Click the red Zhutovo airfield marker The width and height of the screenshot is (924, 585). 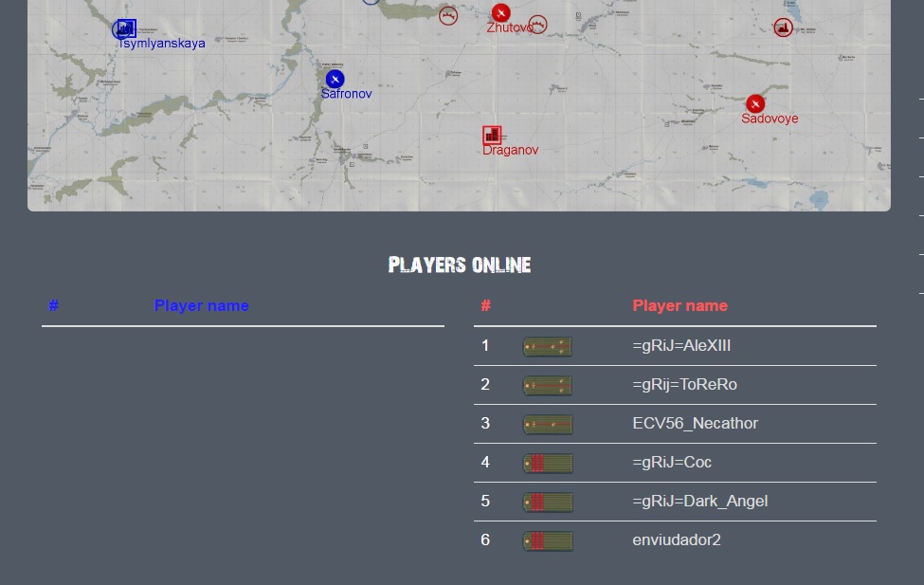coord(501,12)
